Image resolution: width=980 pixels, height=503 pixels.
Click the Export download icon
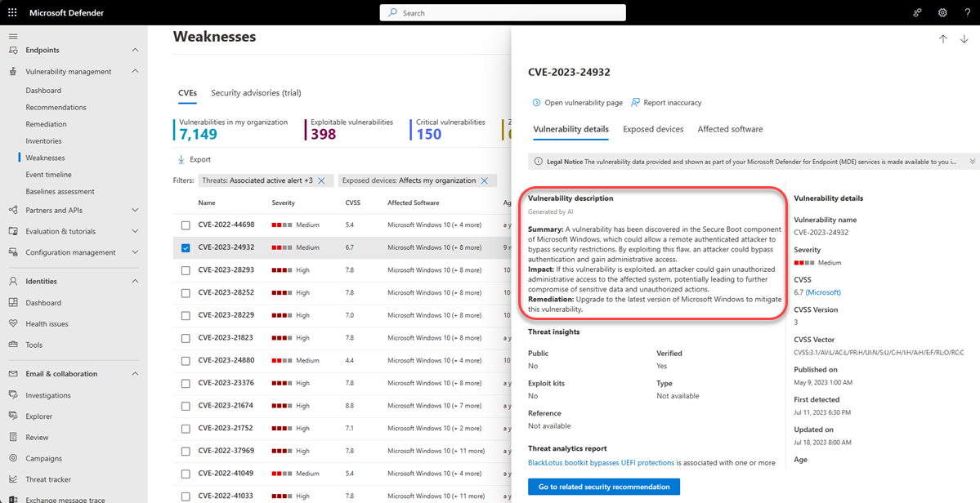(x=181, y=159)
